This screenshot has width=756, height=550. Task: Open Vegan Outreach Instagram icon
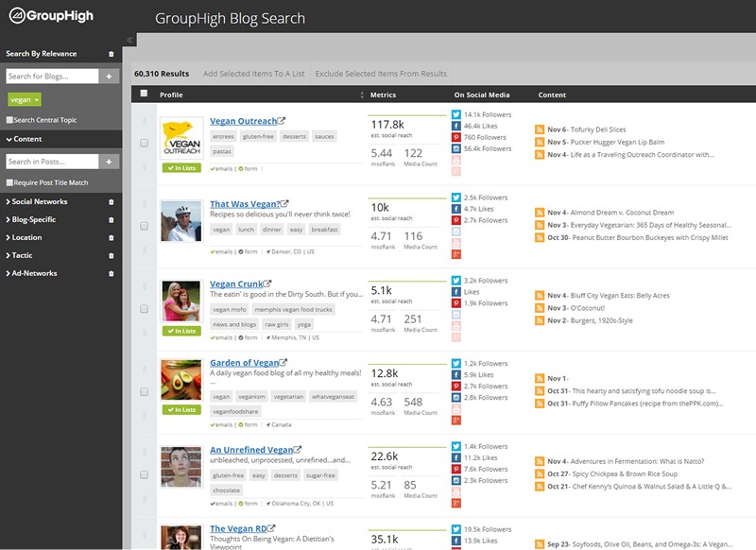tap(456, 148)
